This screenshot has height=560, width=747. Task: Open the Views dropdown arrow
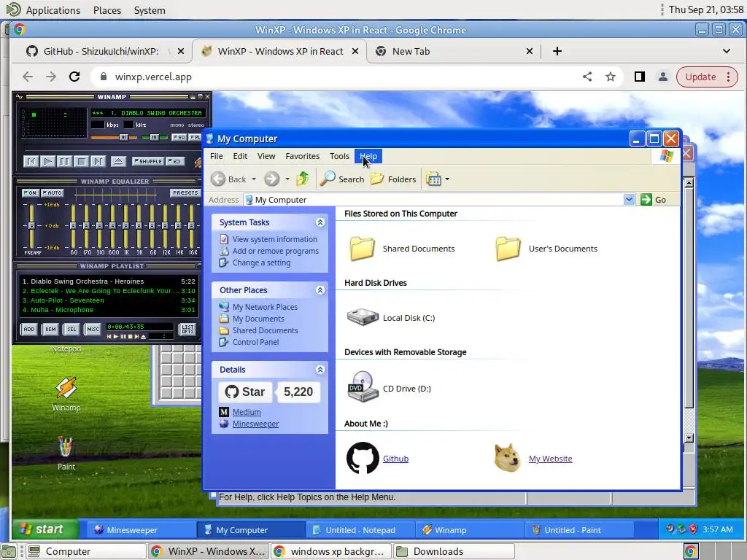click(x=447, y=179)
